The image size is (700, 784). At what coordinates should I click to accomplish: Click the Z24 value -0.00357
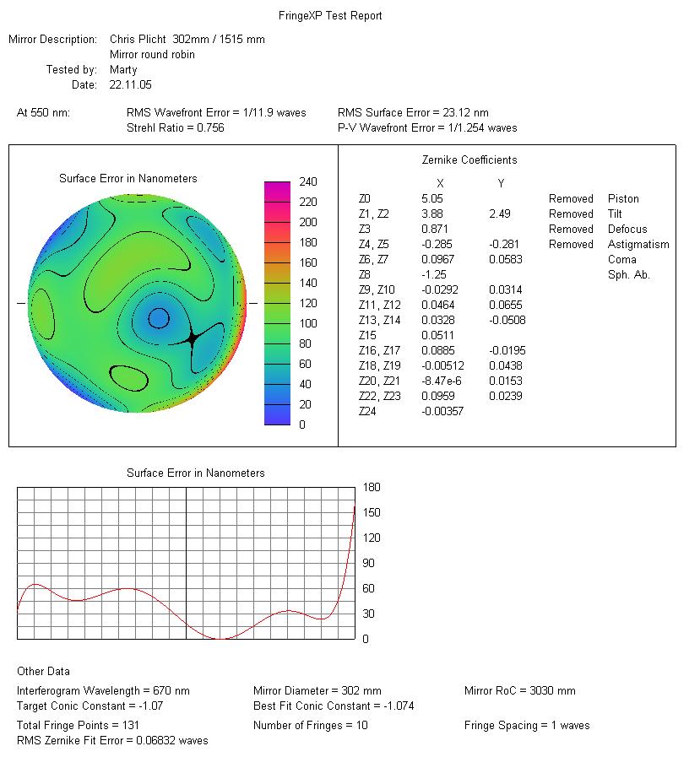click(x=442, y=411)
